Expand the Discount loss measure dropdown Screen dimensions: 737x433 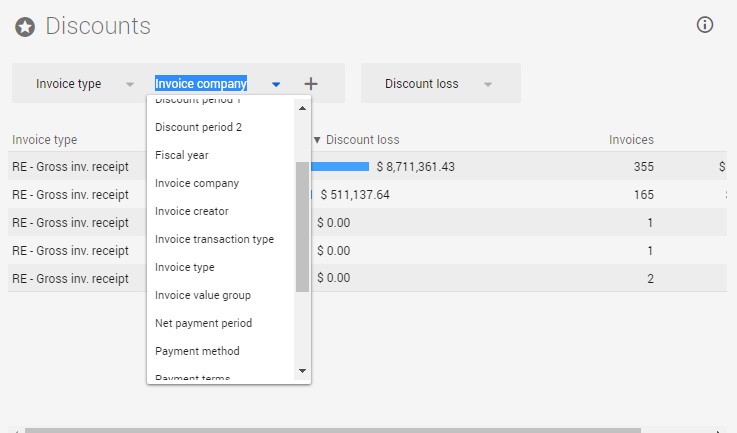coord(488,84)
